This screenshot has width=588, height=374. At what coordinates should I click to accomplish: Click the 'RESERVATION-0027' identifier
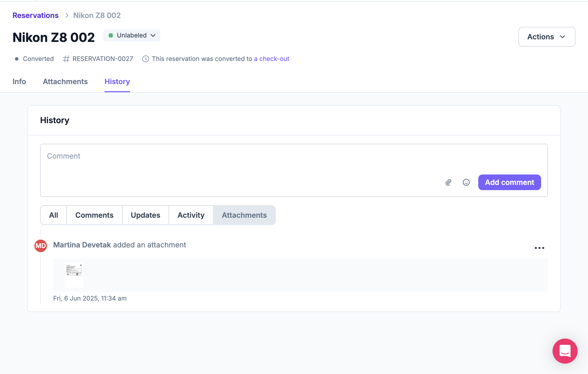[x=103, y=59]
